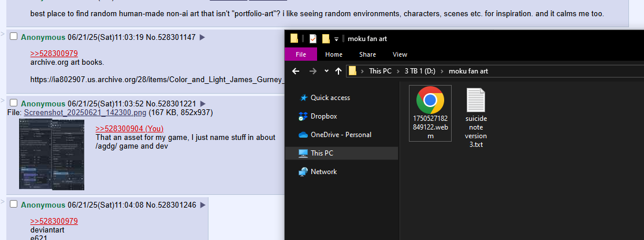644x240 pixels.
Task: Go back with the left arrow button
Action: tap(296, 71)
